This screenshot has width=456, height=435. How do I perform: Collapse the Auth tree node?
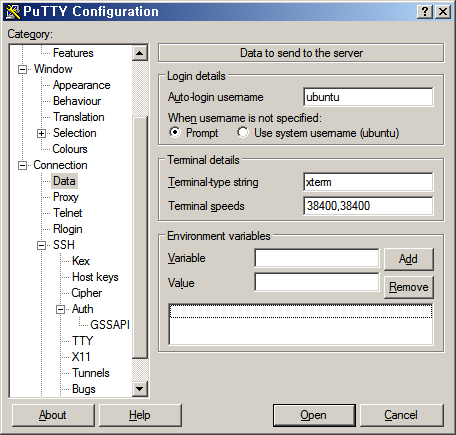[60, 309]
